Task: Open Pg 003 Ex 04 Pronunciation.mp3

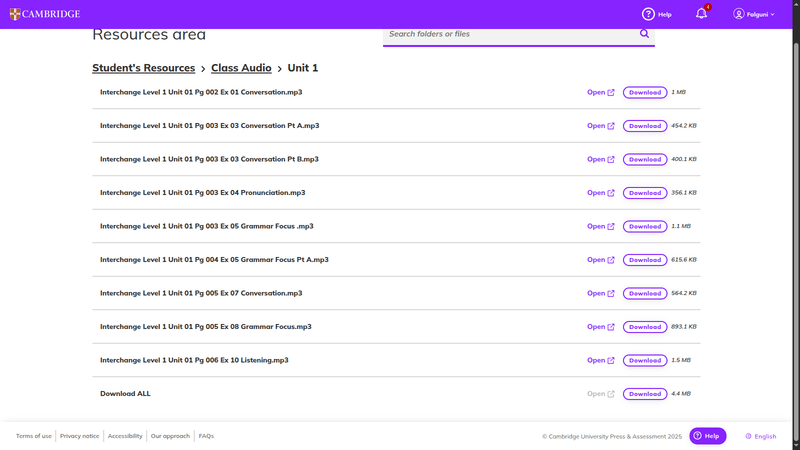Action: coord(601,193)
